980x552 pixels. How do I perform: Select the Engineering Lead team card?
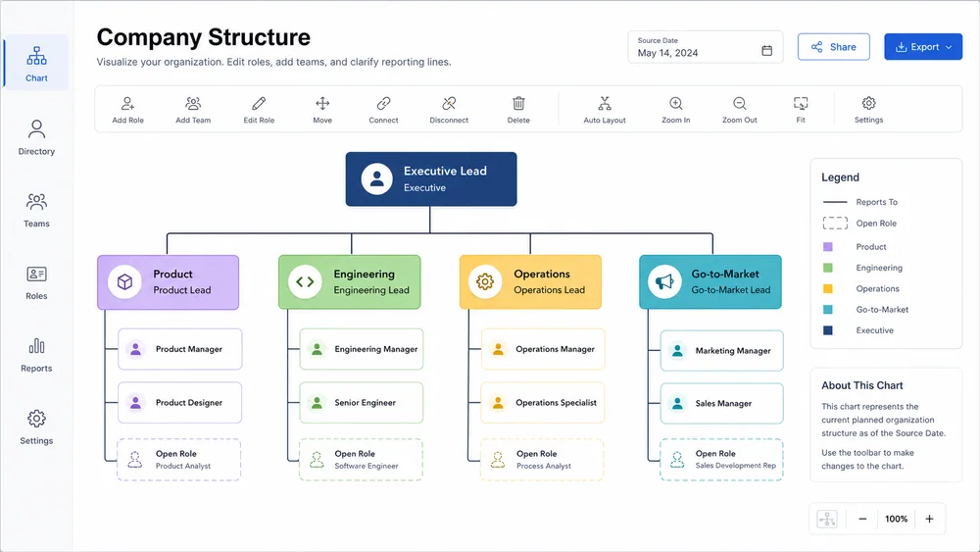(350, 282)
